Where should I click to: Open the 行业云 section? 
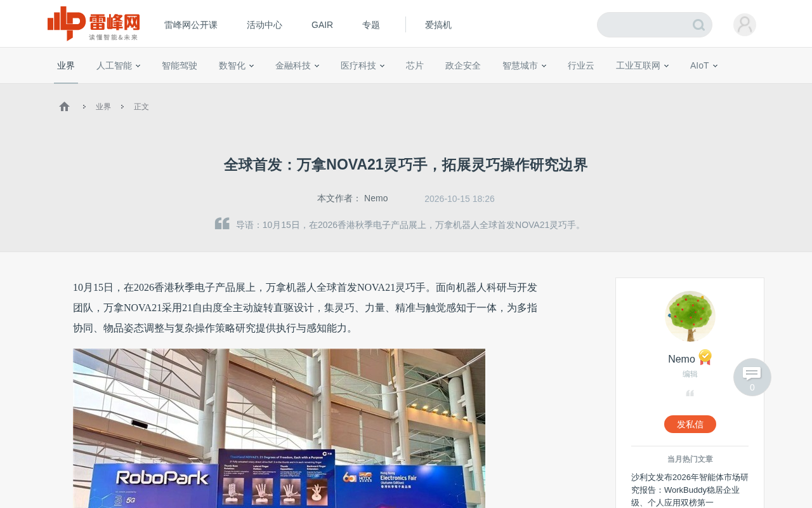tap(581, 65)
